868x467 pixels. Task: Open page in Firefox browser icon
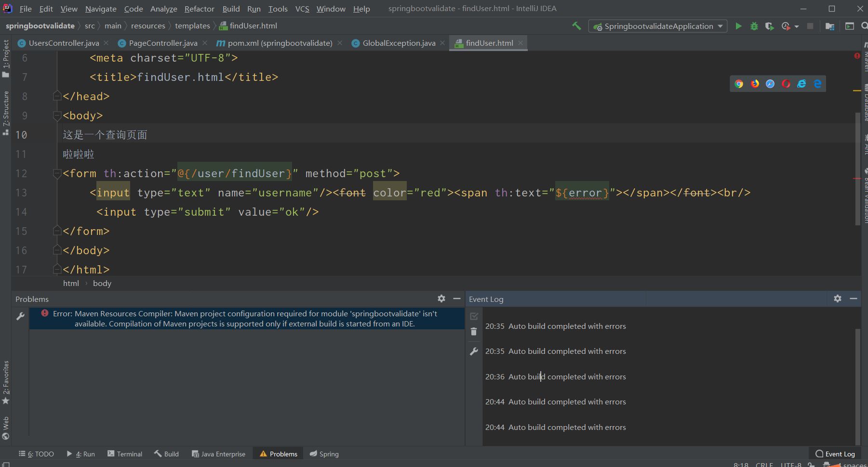click(755, 84)
